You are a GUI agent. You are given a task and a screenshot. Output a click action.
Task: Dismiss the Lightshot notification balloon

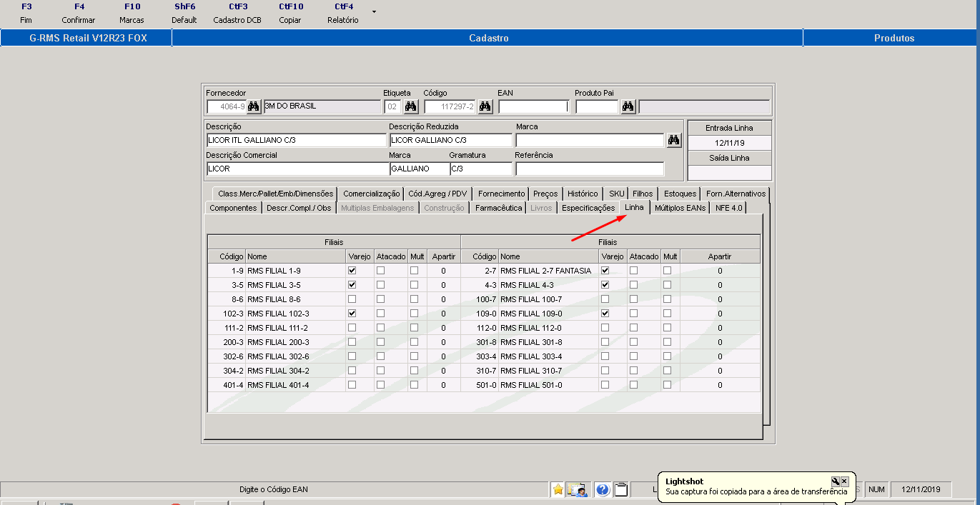click(844, 481)
